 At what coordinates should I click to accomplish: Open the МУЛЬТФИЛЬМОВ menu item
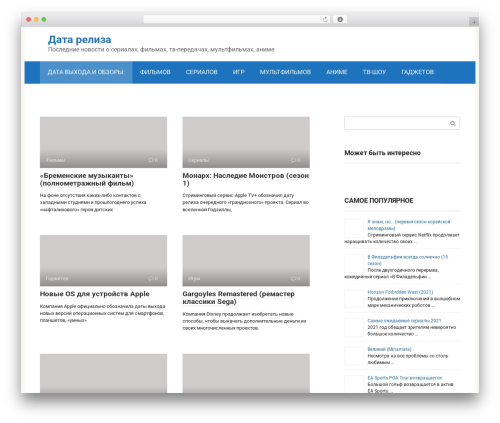tap(285, 72)
